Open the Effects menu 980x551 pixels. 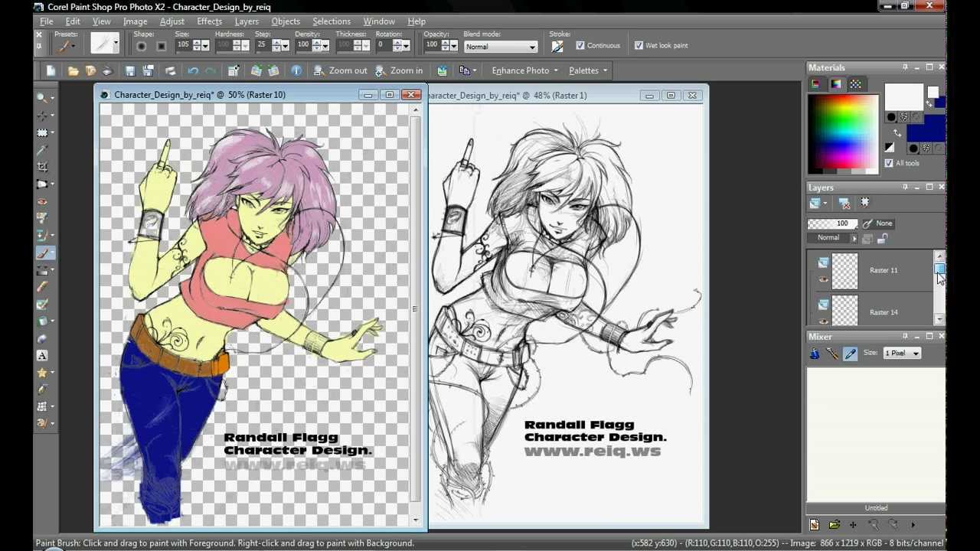point(209,21)
